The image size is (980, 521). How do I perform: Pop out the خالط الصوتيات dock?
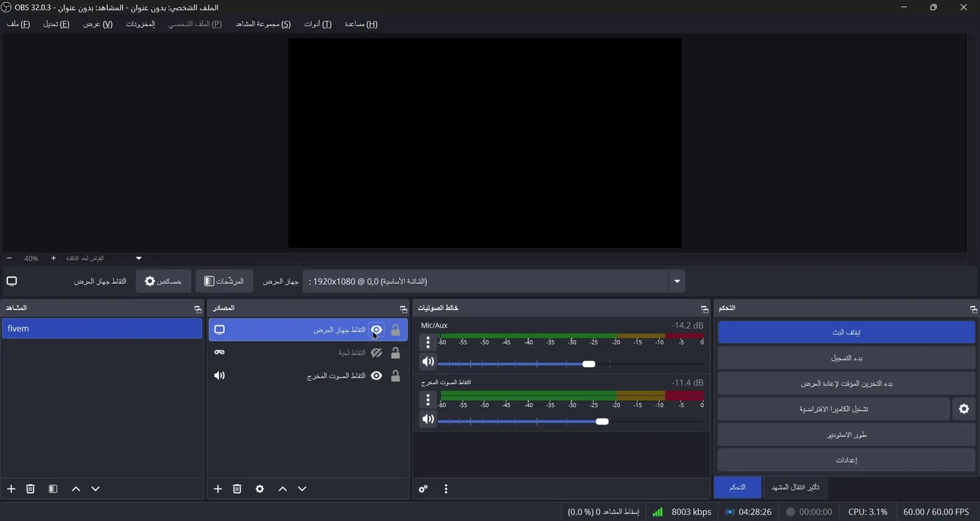[704, 309]
